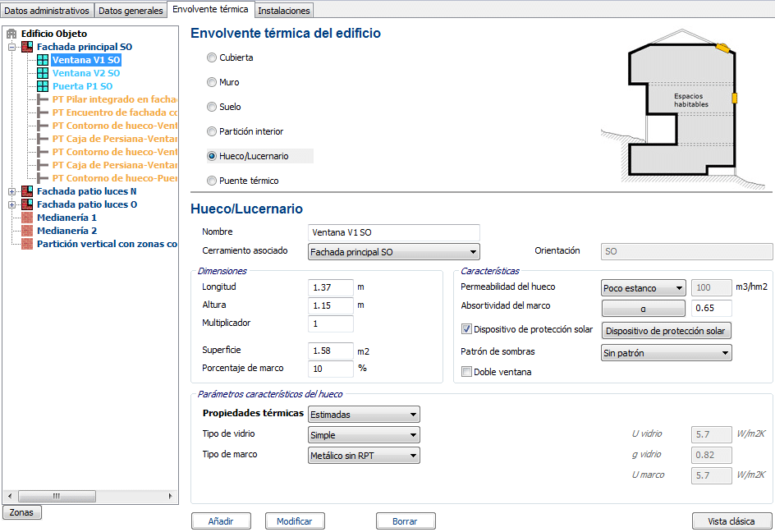This screenshot has height=532, width=775.
Task: Click the Medianería 2 brick icon
Action: pos(27,231)
